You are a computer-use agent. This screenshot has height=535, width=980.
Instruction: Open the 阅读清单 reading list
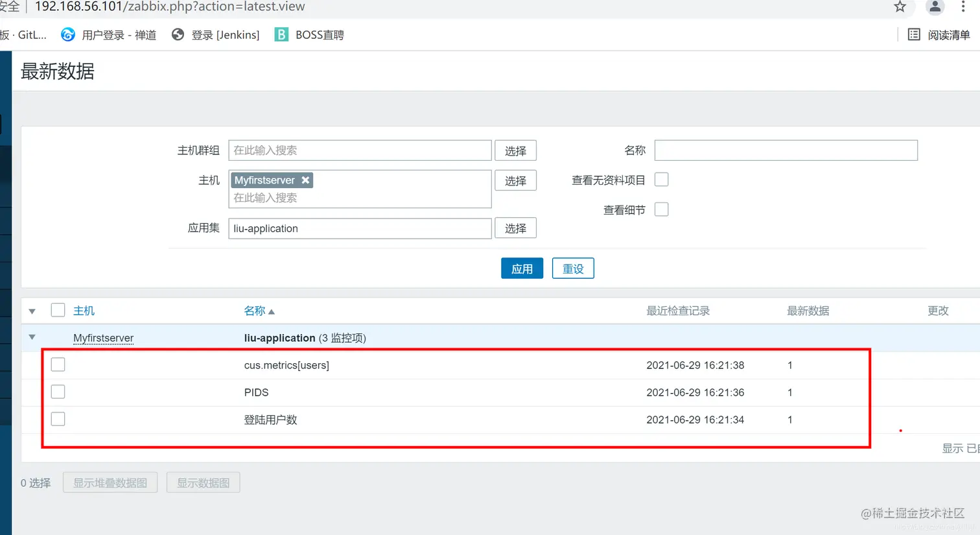point(939,35)
